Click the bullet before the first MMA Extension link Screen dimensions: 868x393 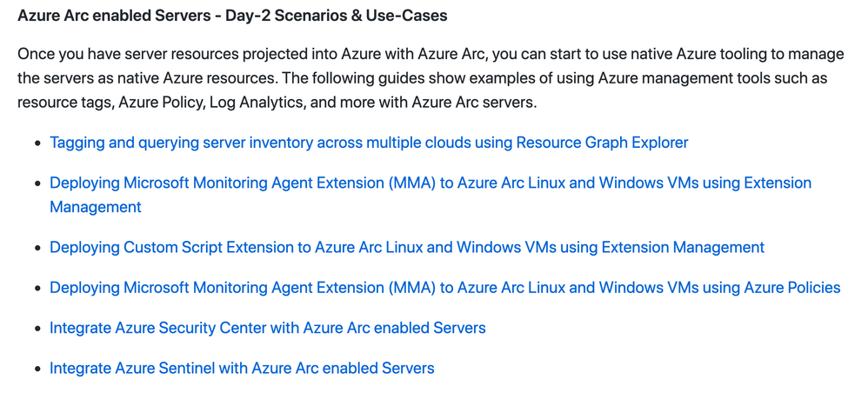(x=37, y=183)
